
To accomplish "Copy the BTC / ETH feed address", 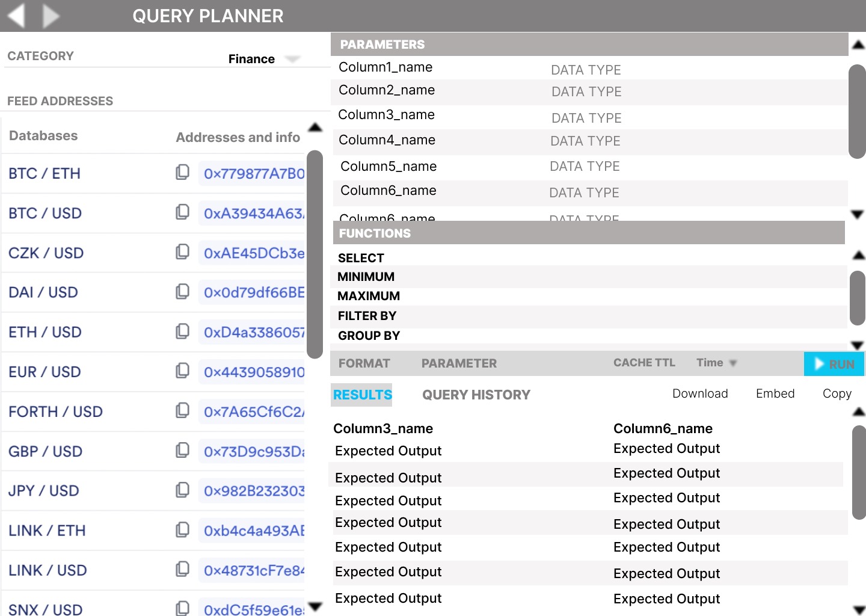I will [182, 173].
